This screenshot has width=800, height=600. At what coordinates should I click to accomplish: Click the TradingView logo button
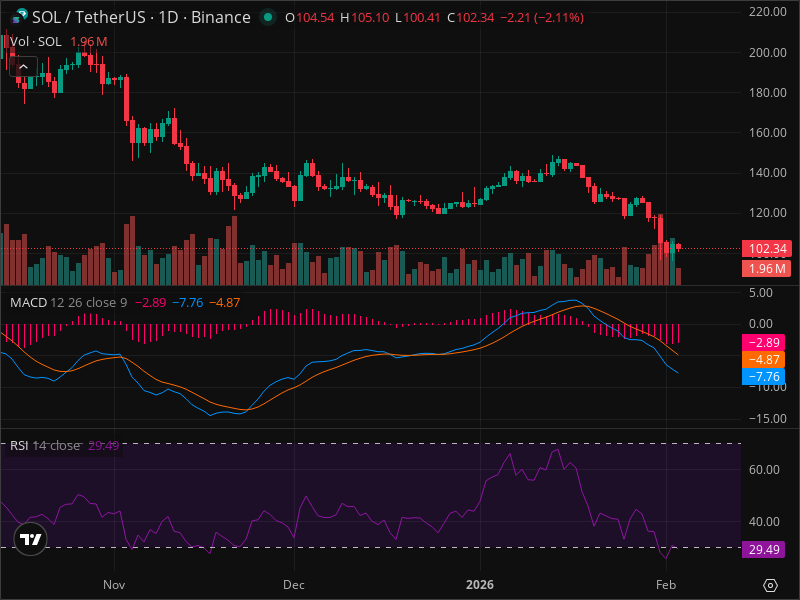coord(31,539)
